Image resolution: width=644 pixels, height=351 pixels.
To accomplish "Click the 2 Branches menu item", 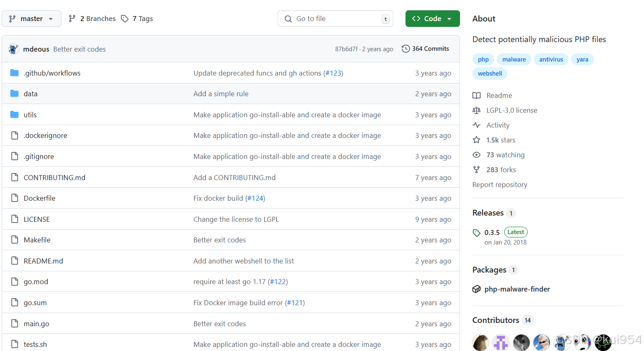I will pyautogui.click(x=92, y=19).
